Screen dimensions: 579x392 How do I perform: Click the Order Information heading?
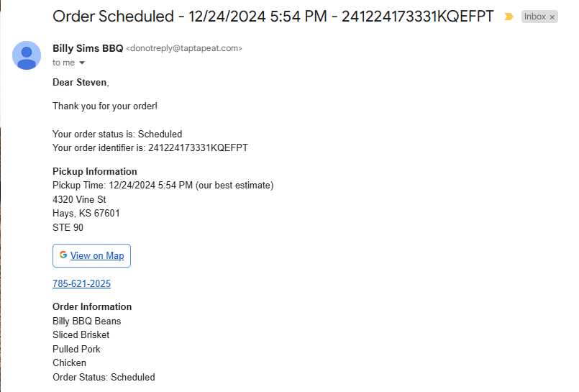tap(92, 306)
